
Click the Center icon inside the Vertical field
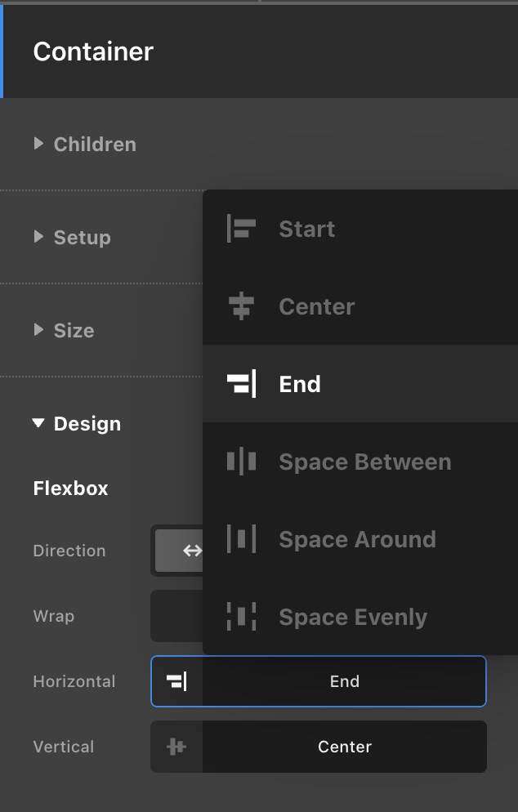coord(176,747)
